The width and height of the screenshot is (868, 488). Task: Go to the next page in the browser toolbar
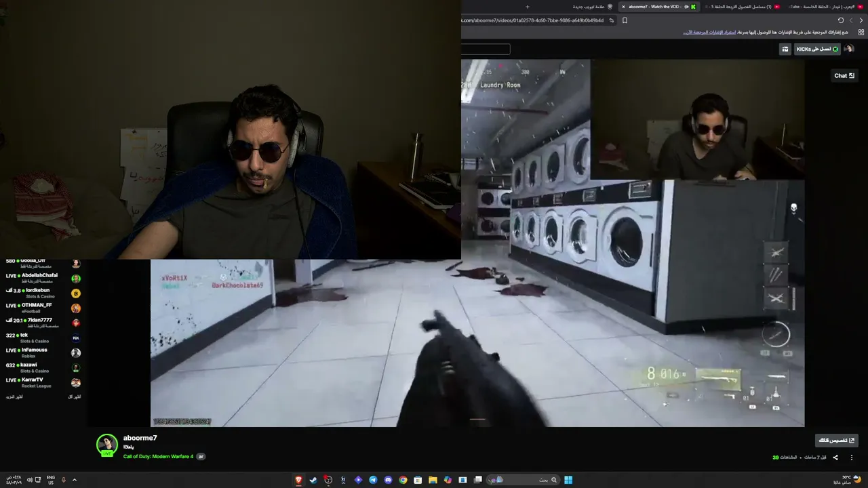click(851, 20)
